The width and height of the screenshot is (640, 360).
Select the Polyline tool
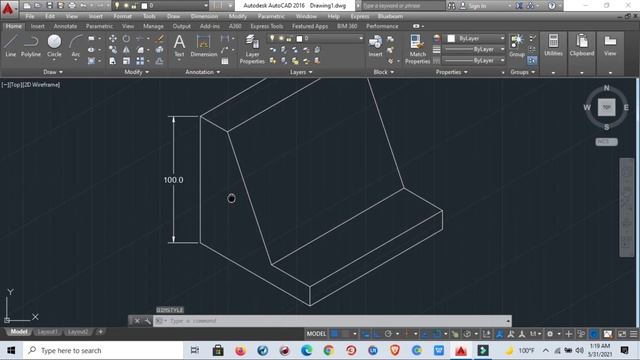(x=31, y=45)
